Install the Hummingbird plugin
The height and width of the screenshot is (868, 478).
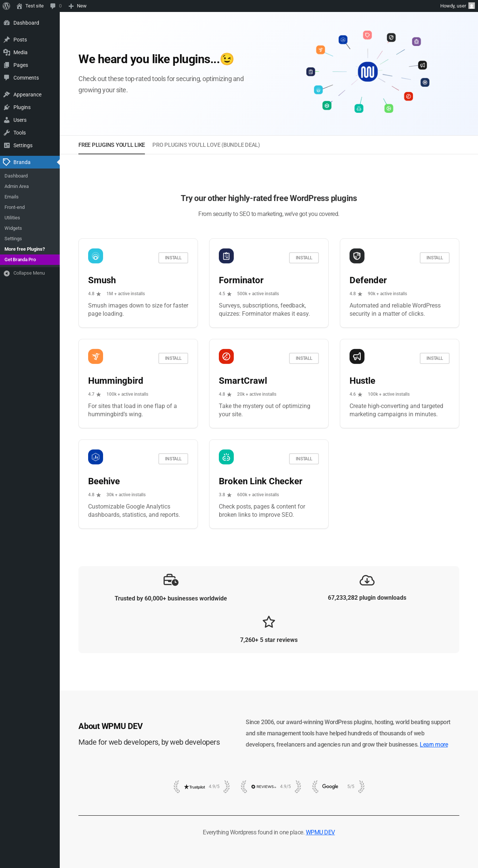pos(173,358)
